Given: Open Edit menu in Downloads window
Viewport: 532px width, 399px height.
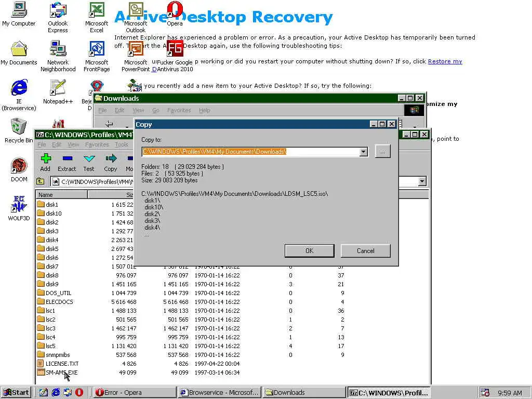Looking at the screenshot, I should 119,110.
